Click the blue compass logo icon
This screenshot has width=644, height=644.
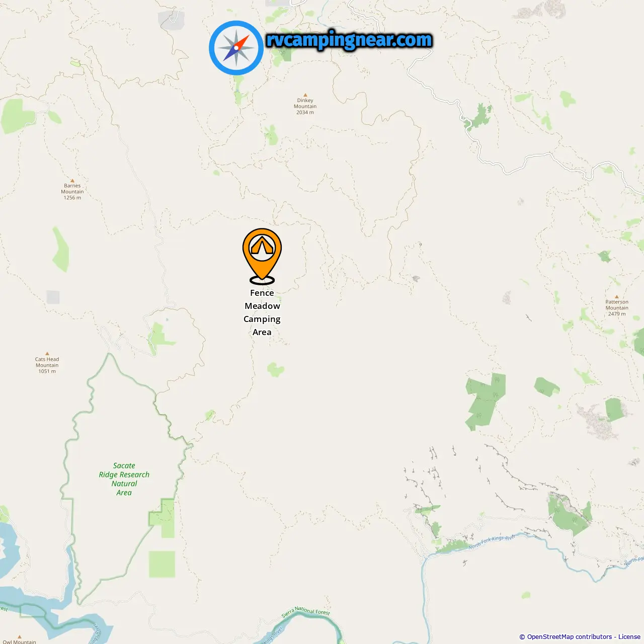[x=236, y=48]
